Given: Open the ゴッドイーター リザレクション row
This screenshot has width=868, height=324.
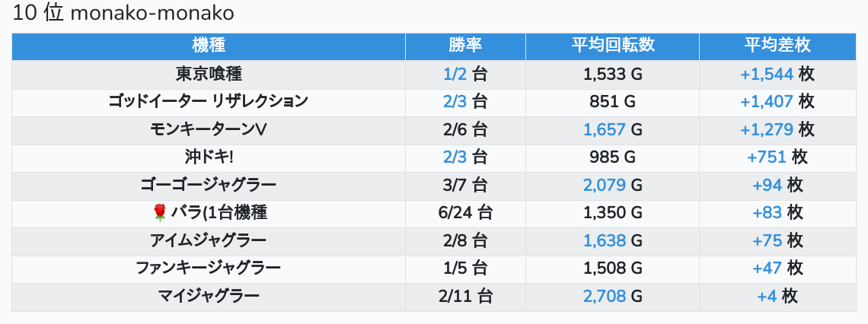Looking at the screenshot, I should click(x=433, y=102).
